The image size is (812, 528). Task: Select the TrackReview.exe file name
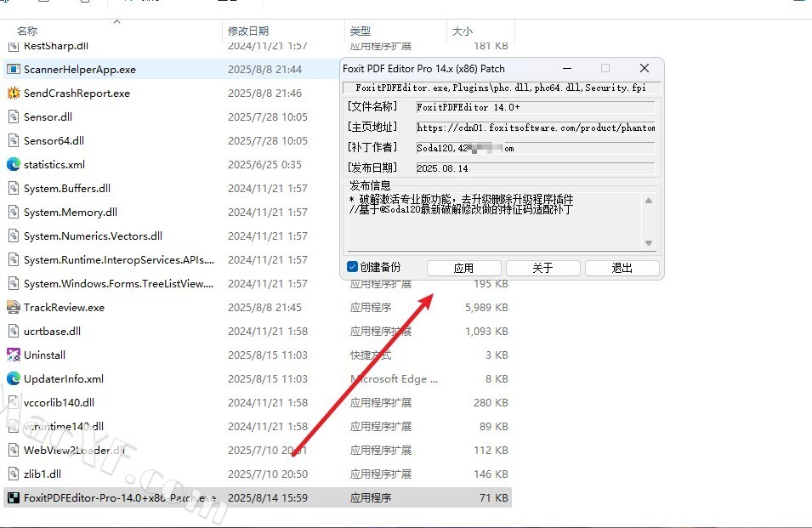(65, 308)
